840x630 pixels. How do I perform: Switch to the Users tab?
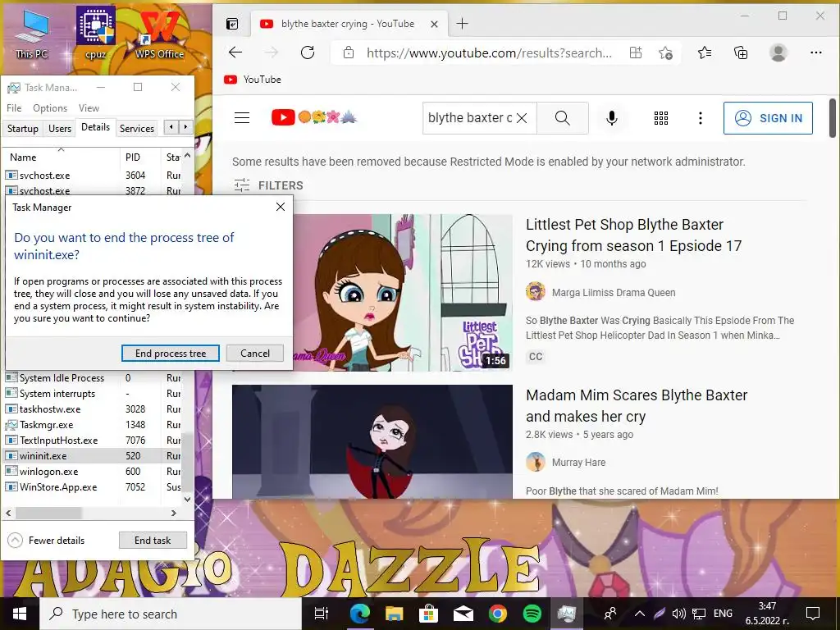point(59,129)
